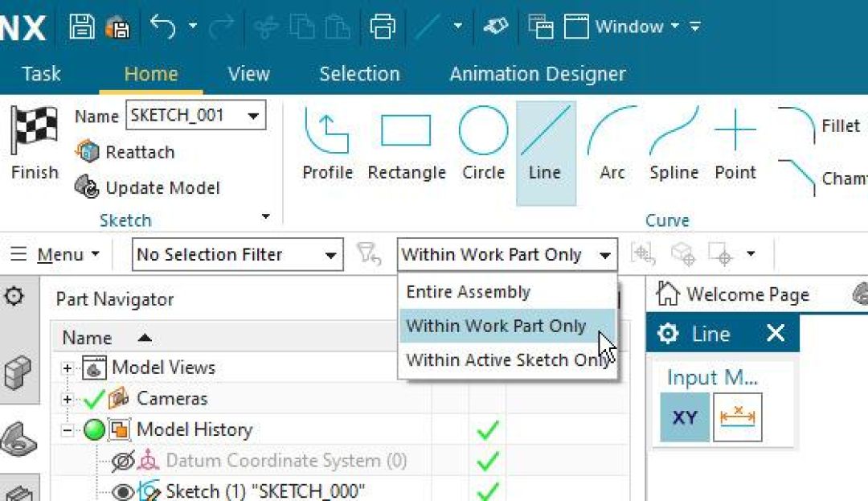
Task: Open dropdown next to repeat command icon
Action: (458, 26)
